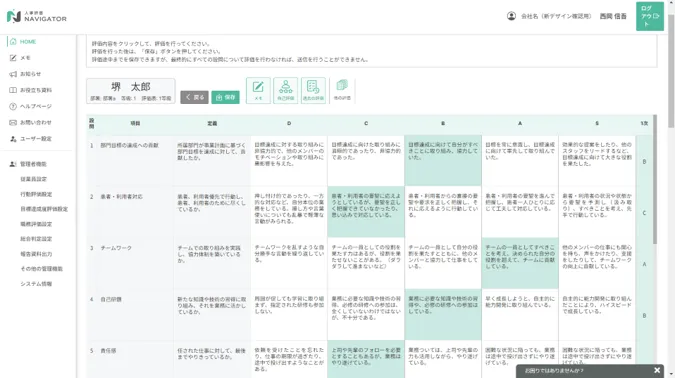Click the 部門目標の達成への貢献 item name
The image size is (675, 378).
pos(130,146)
